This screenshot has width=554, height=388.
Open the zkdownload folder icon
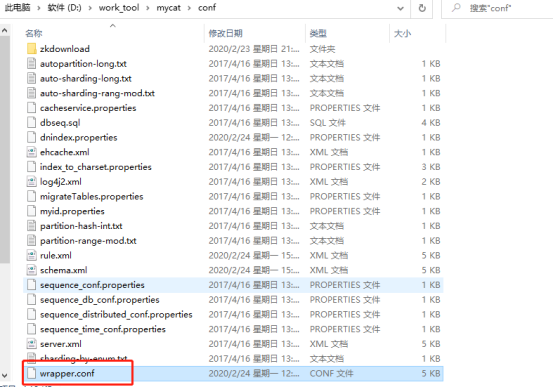tap(31, 49)
